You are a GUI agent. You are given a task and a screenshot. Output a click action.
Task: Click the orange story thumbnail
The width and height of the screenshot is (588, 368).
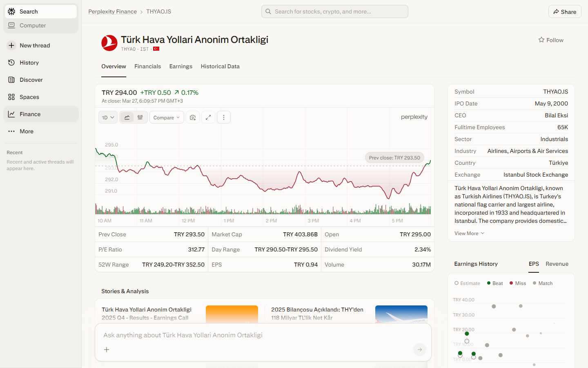tap(232, 314)
